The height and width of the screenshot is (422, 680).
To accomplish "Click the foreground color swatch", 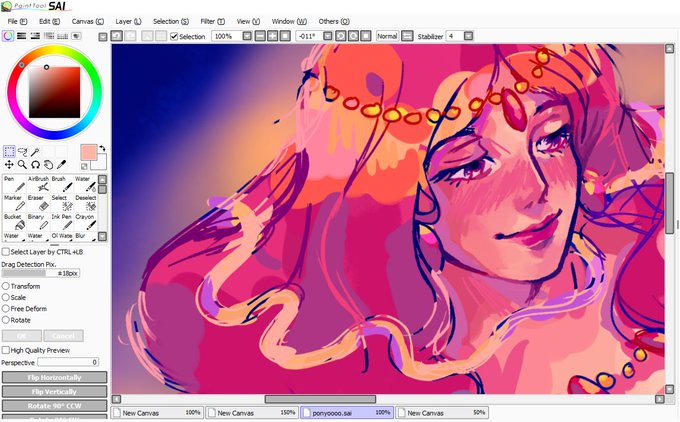I will [89, 153].
